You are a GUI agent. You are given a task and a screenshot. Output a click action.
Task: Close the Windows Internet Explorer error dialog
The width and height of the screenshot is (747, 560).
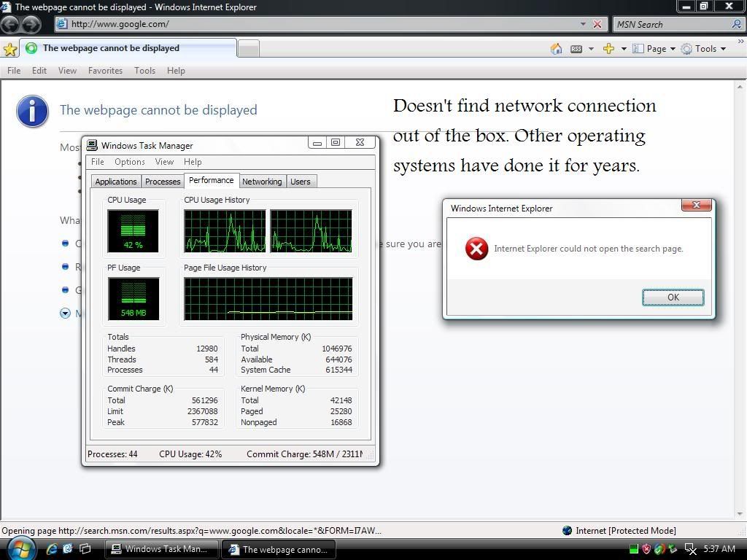(x=696, y=205)
